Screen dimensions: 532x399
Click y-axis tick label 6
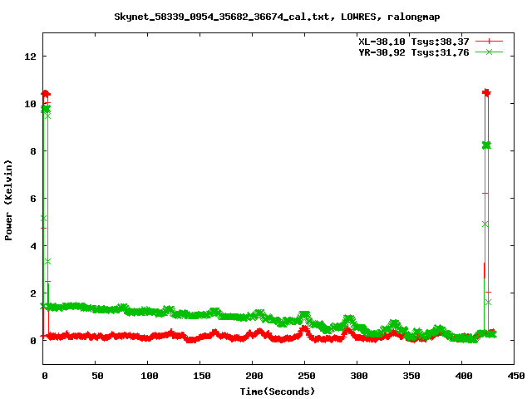[33, 199]
